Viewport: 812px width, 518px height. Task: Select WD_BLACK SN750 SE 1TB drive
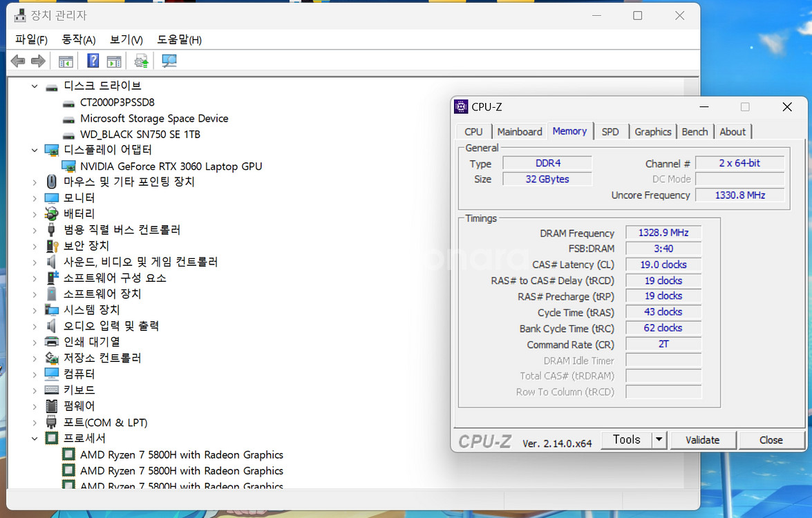(140, 135)
